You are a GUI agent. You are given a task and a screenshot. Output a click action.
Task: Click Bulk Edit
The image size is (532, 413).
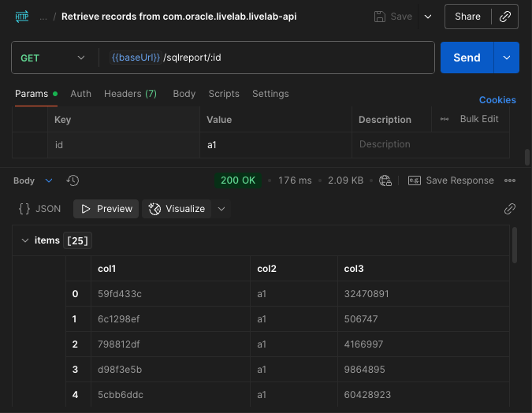click(479, 119)
